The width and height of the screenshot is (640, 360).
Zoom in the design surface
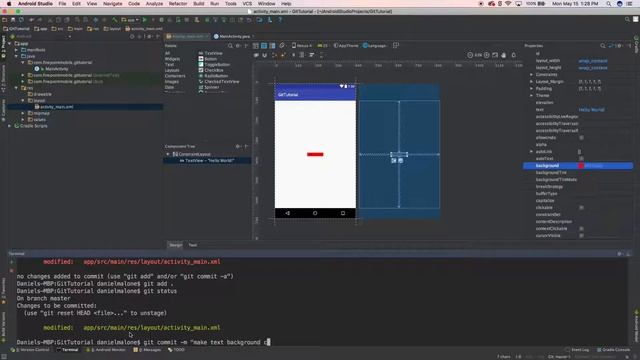(487, 55)
